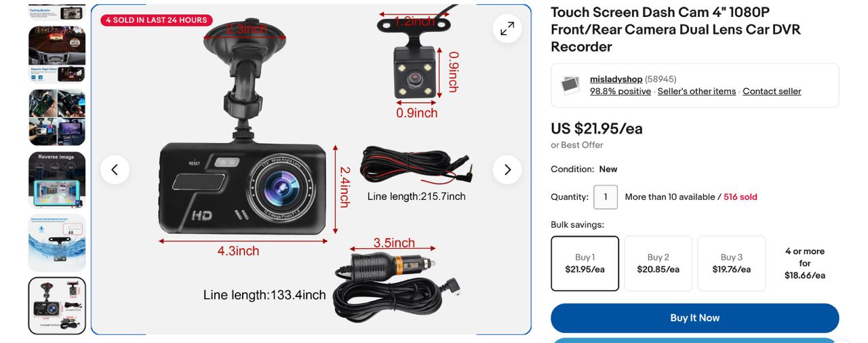
Task: Click Contact seller link
Action: tap(772, 92)
